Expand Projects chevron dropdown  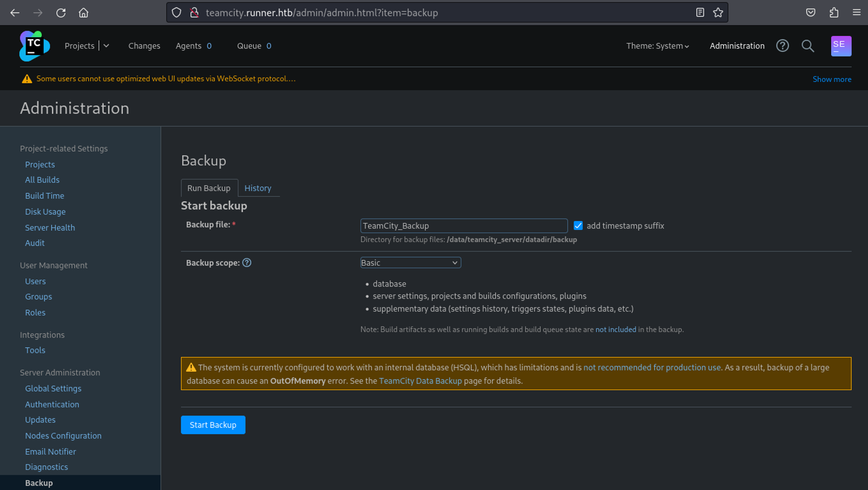click(x=106, y=46)
